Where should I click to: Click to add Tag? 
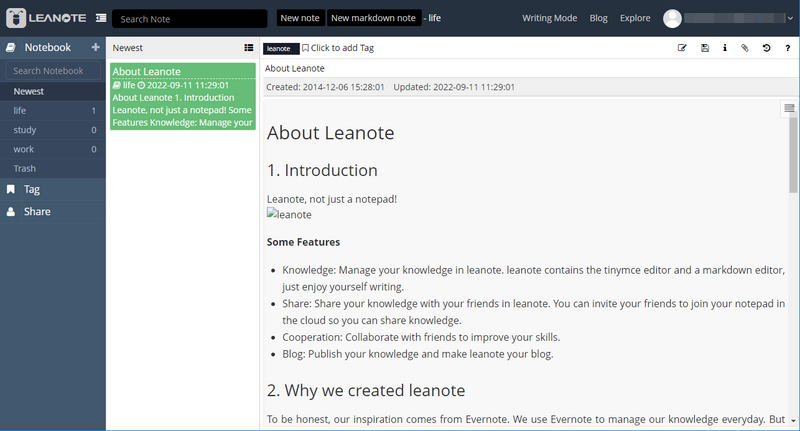coord(342,48)
